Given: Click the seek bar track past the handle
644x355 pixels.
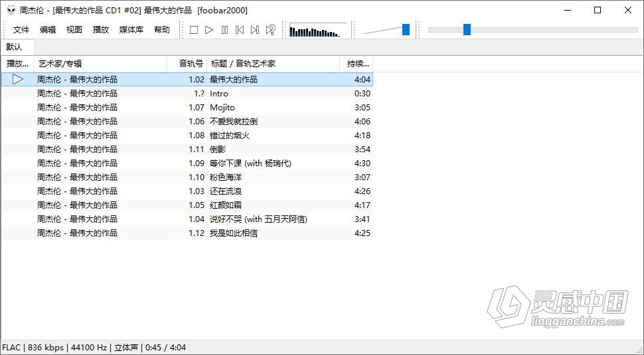Looking at the screenshot, I should tap(554, 30).
